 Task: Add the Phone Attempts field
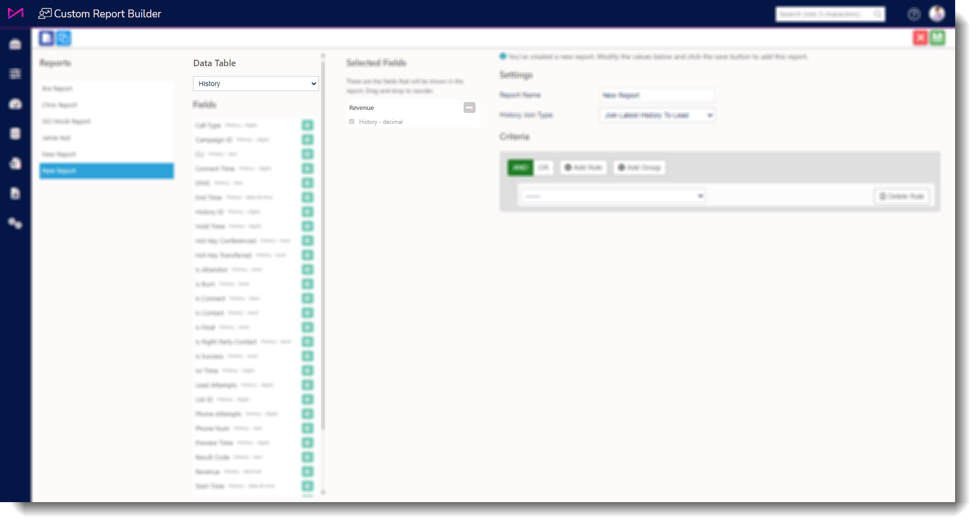[x=308, y=414]
